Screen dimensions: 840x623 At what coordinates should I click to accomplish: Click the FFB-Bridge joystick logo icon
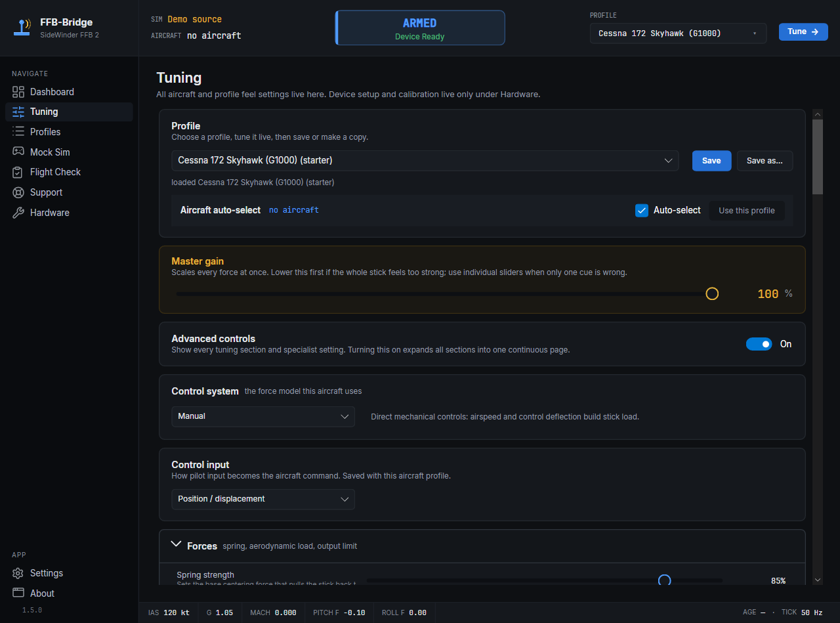click(x=22, y=28)
